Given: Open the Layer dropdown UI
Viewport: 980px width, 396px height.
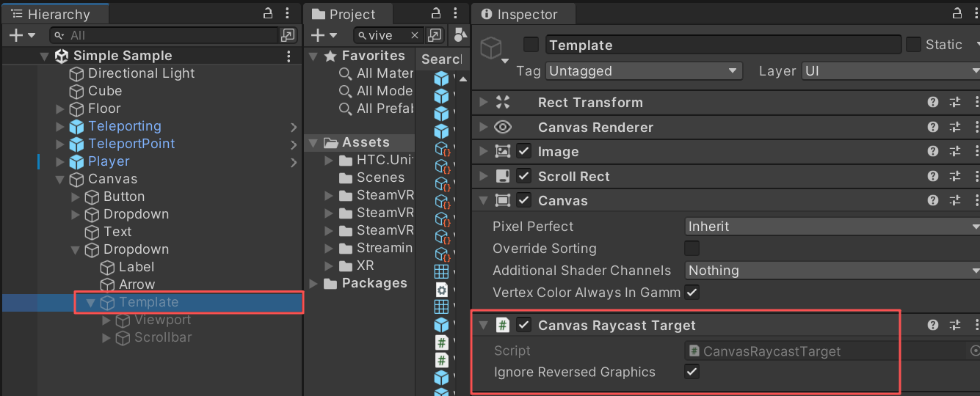Looking at the screenshot, I should coord(890,71).
